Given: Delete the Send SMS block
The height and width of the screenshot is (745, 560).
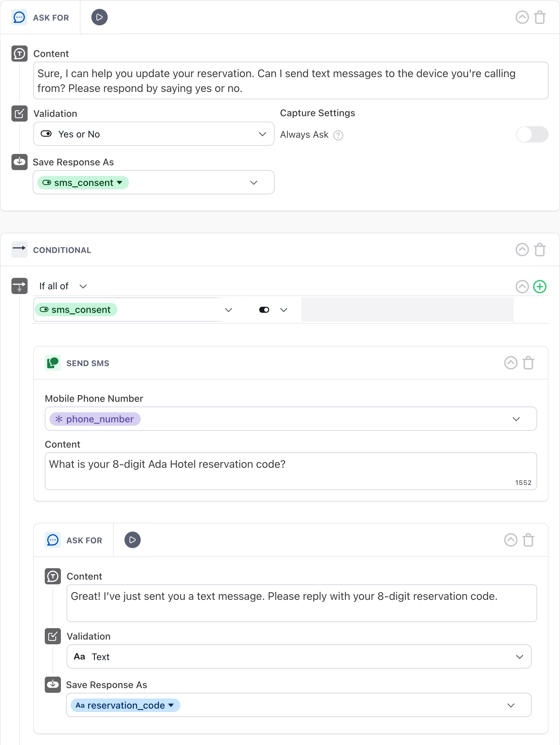Looking at the screenshot, I should [x=528, y=363].
